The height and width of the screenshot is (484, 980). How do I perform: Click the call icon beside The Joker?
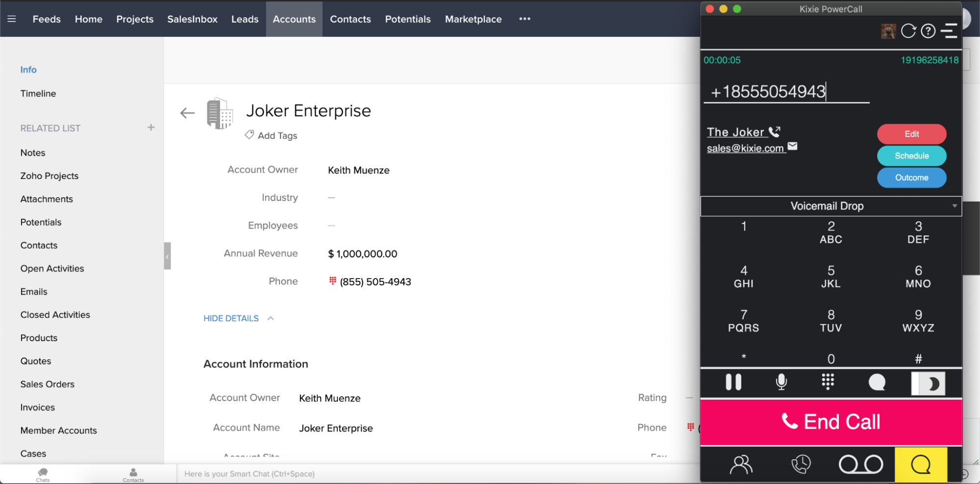[x=775, y=131]
